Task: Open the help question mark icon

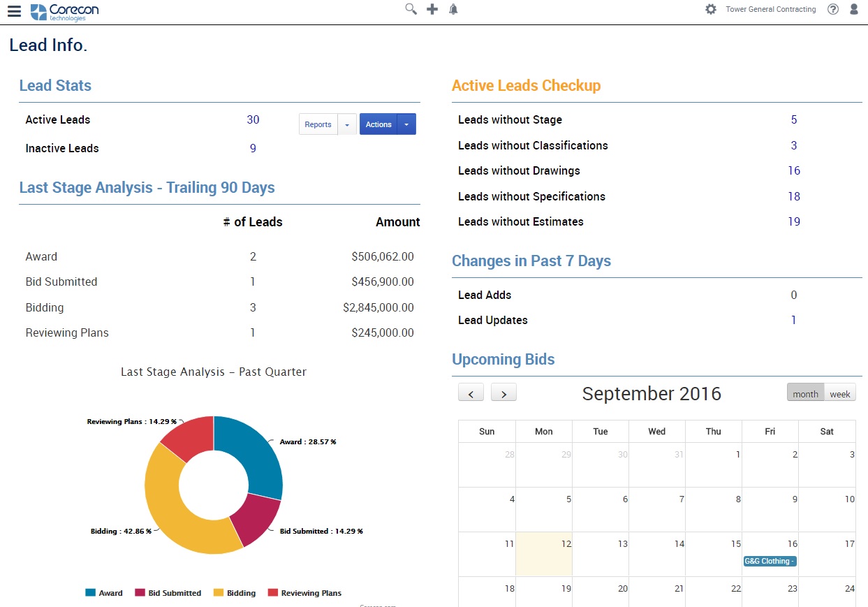Action: pyautogui.click(x=832, y=9)
